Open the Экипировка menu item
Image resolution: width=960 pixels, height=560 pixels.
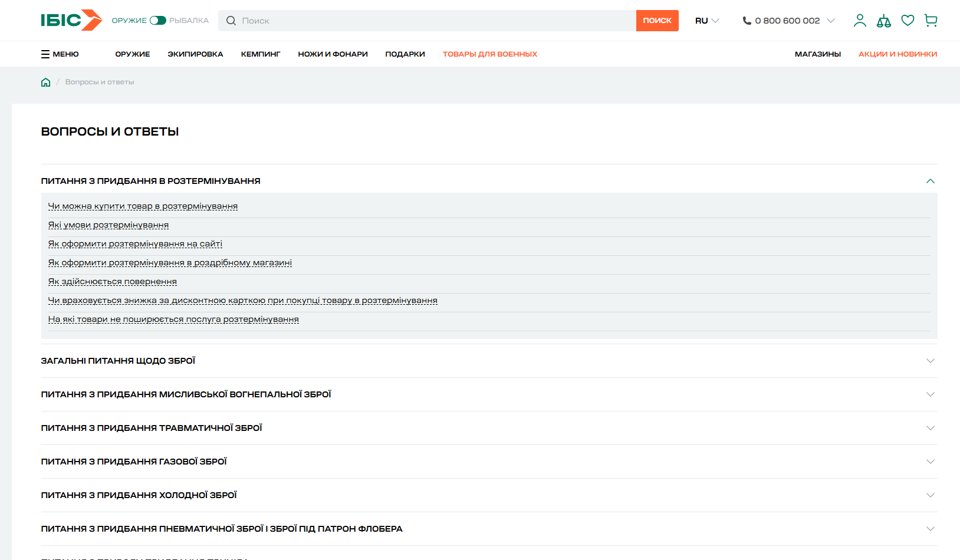tap(195, 54)
